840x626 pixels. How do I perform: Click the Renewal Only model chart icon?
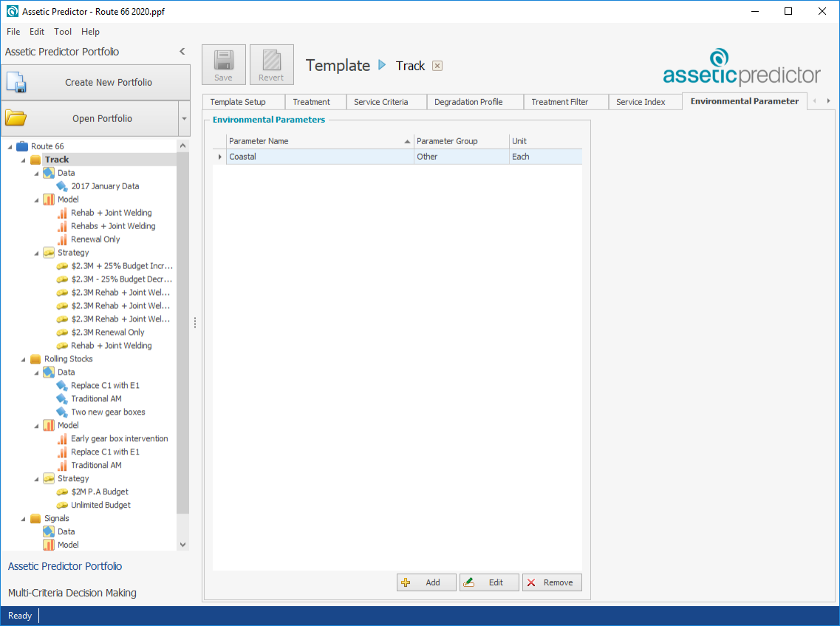pyautogui.click(x=62, y=239)
